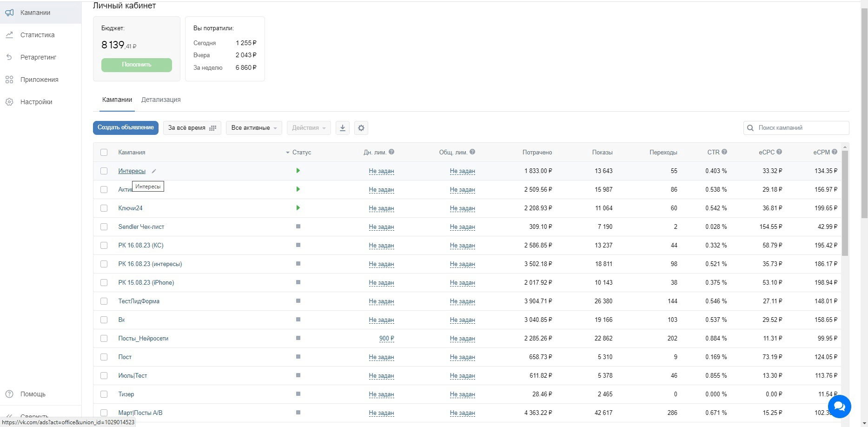868x427 pixels.
Task: Open Настройки in the left sidebar
Action: [36, 102]
